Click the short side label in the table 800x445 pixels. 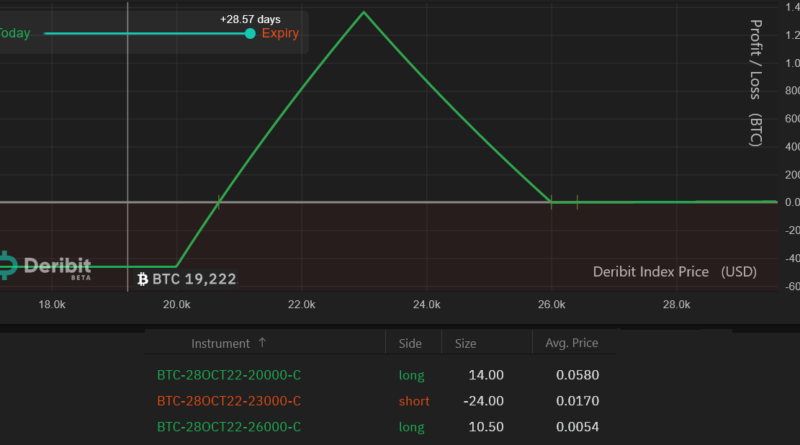coord(413,401)
